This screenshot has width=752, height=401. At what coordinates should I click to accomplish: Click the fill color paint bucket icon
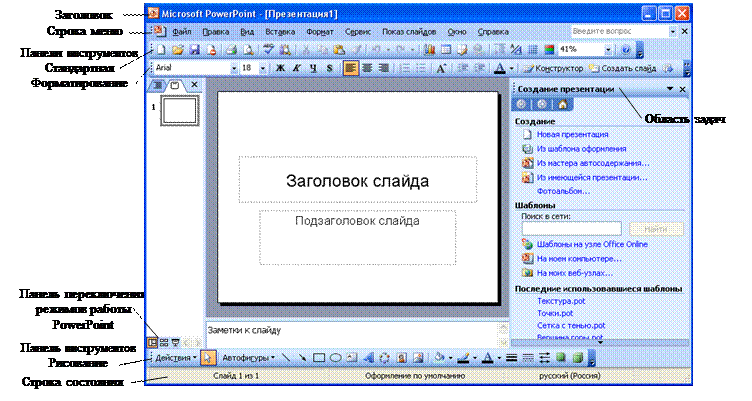click(439, 358)
